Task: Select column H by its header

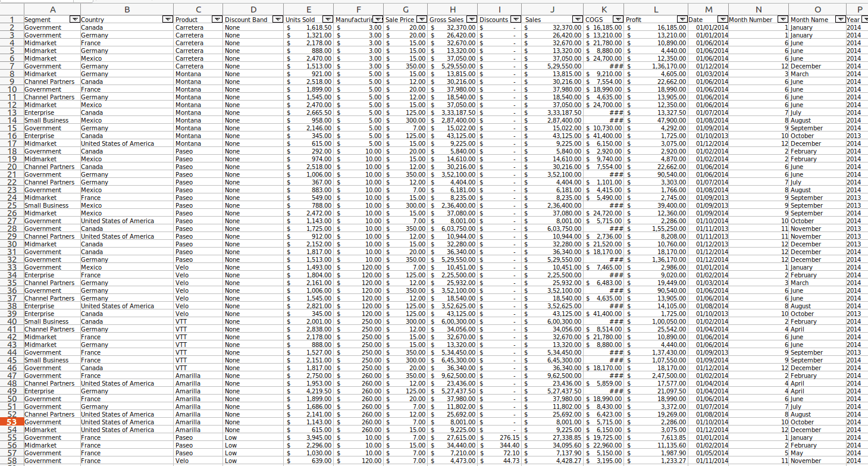Action: coord(453,10)
